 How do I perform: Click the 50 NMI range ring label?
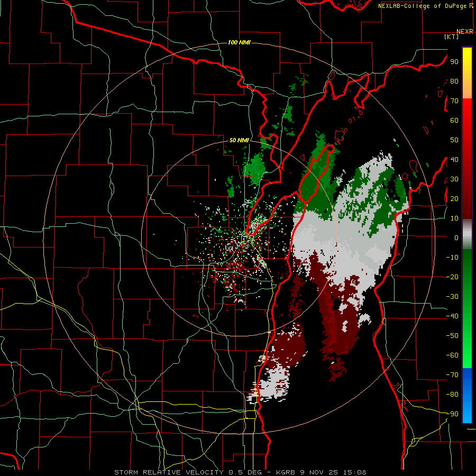[239, 140]
